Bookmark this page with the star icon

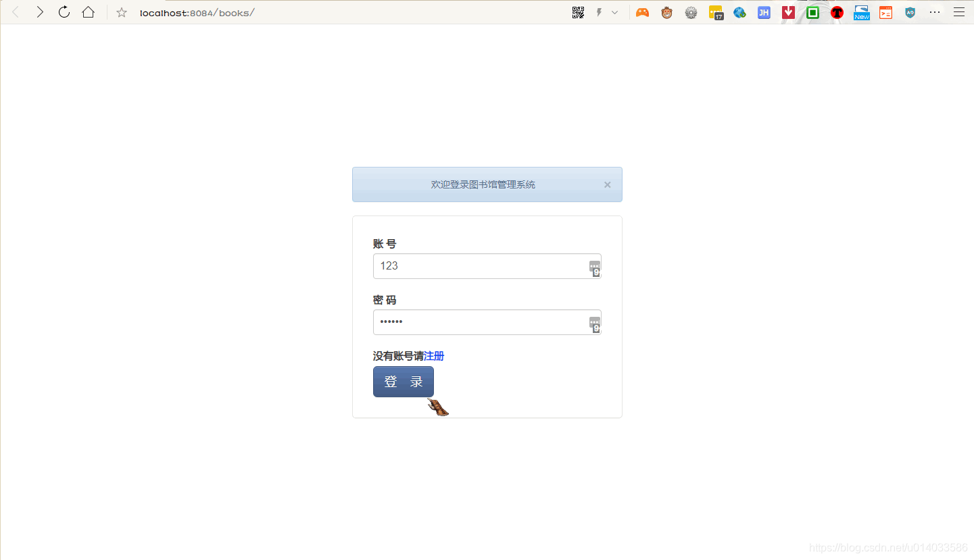[x=122, y=12]
